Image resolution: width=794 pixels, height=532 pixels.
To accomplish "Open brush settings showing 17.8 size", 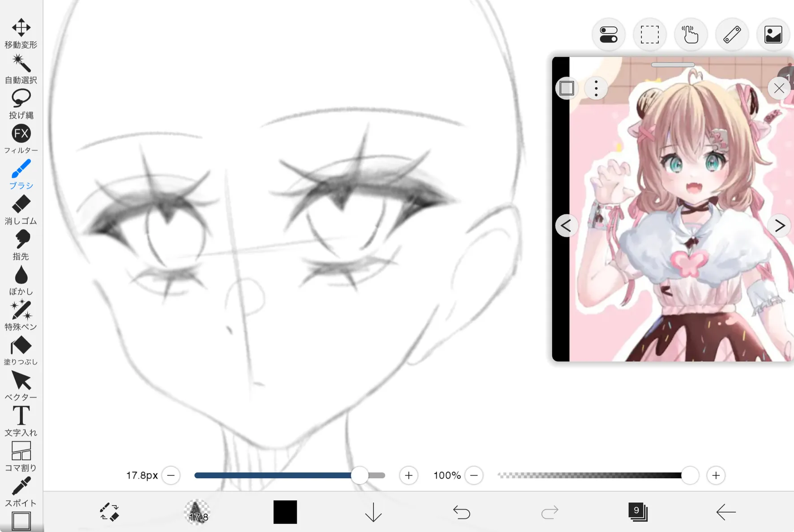I will [x=197, y=512].
